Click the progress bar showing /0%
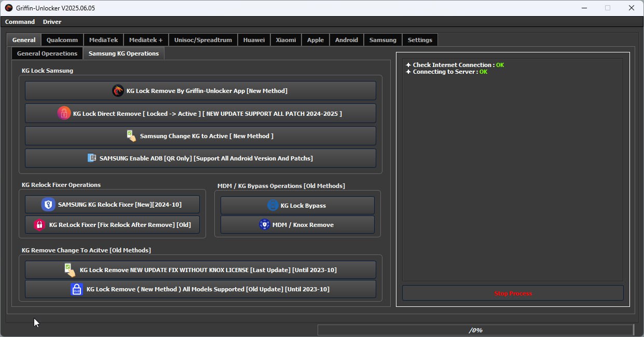 click(475, 330)
